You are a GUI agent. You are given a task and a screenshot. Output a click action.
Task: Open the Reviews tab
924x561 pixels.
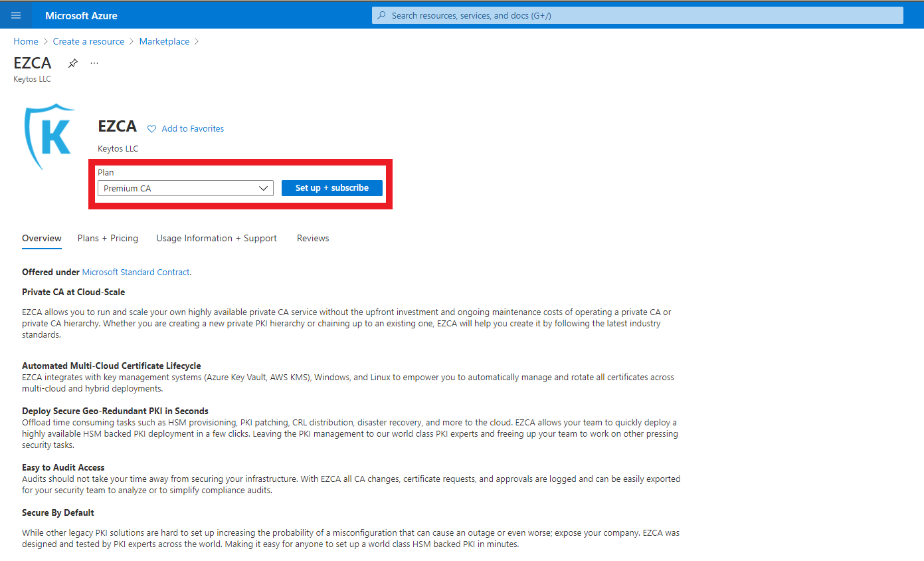pyautogui.click(x=313, y=238)
